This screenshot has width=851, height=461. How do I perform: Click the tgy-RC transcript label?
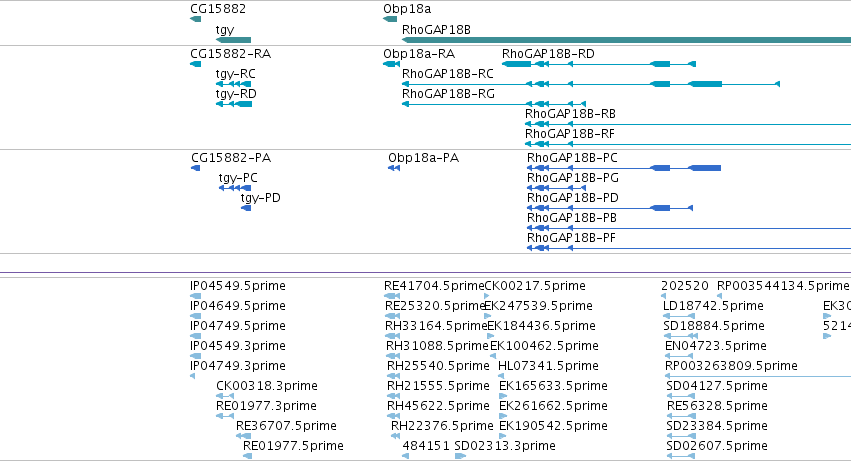coord(236,74)
